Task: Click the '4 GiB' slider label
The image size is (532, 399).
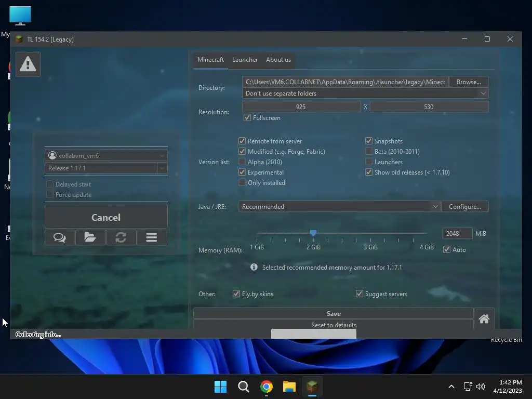Action: [x=427, y=247]
